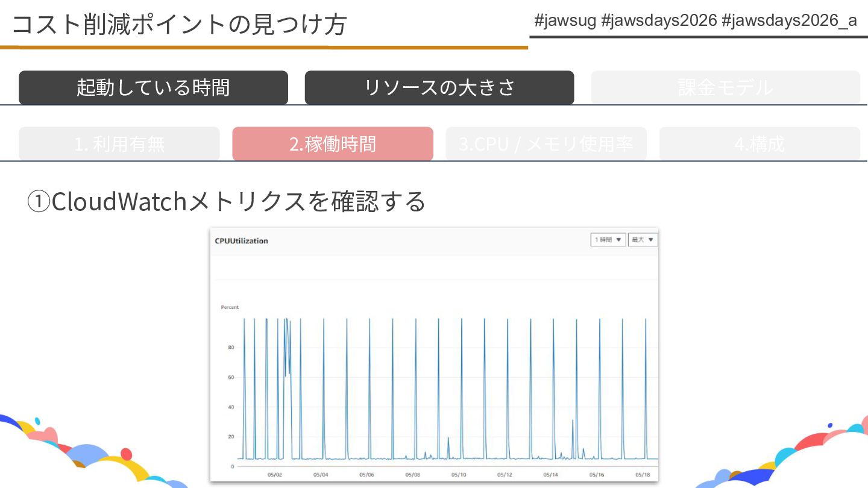
Task: Click the 05/04 date label on the chart axis
Action: pyautogui.click(x=321, y=475)
